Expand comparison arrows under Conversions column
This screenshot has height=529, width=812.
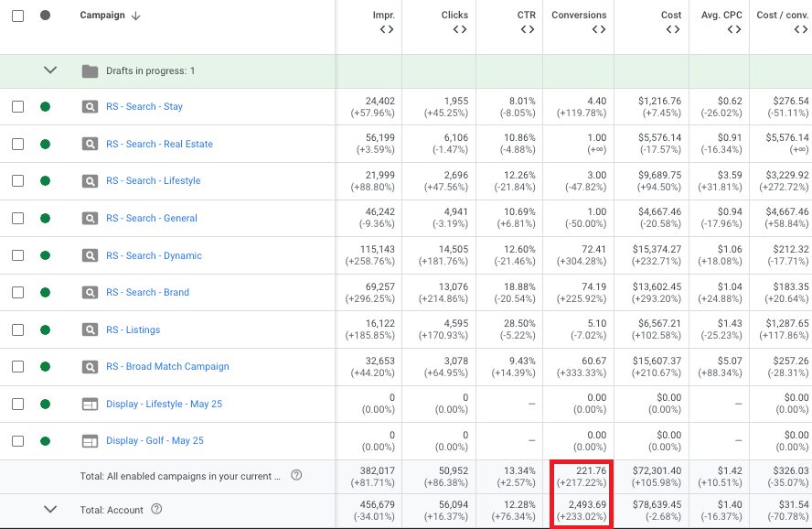599,29
